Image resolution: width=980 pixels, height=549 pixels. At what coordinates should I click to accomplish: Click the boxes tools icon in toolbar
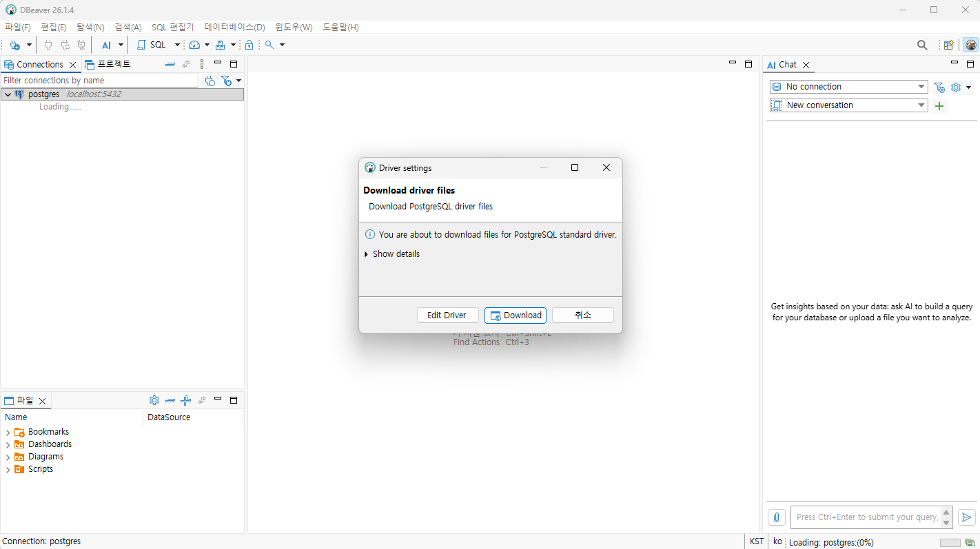(221, 45)
